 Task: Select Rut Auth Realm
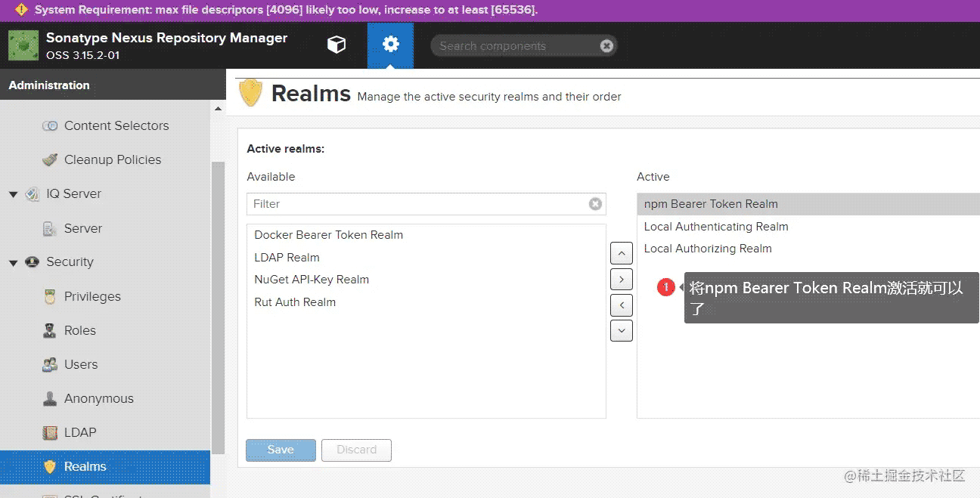pos(426,302)
